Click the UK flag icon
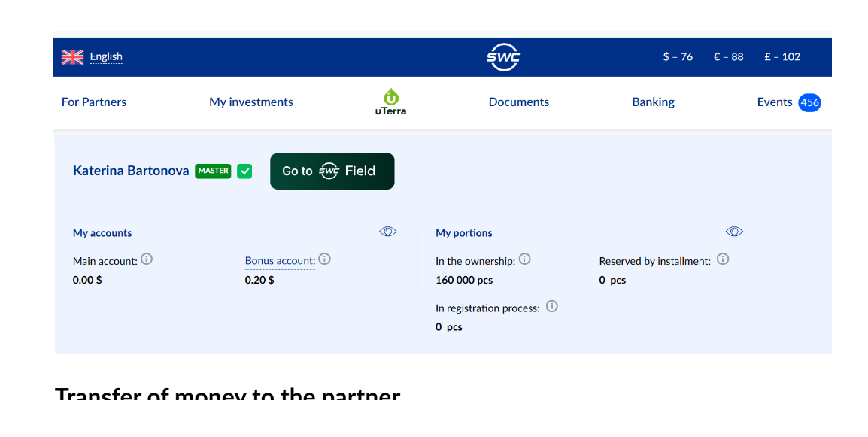Screen dimensions: 868x437 (x=72, y=56)
